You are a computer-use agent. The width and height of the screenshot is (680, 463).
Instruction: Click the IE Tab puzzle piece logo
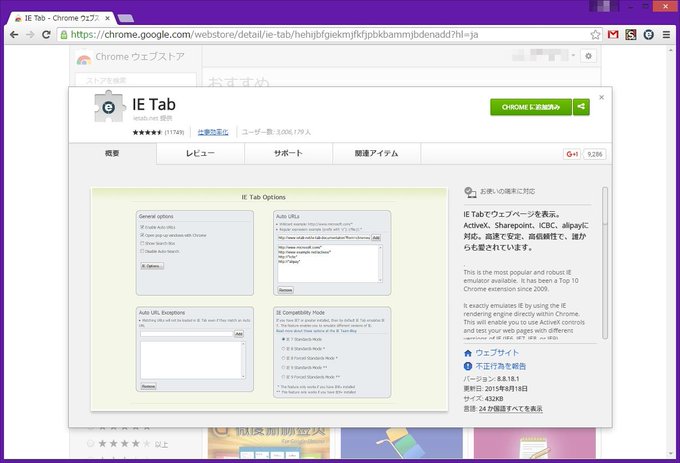click(x=109, y=106)
